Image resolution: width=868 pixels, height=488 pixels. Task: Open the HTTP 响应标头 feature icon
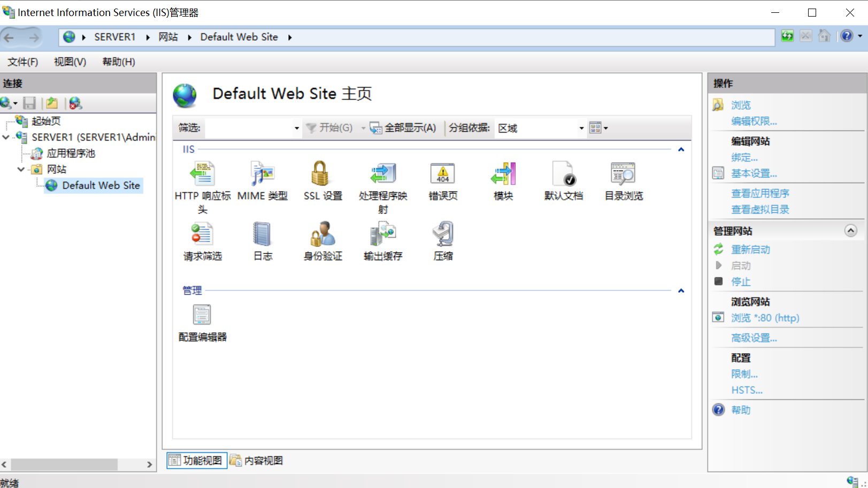[x=203, y=174]
